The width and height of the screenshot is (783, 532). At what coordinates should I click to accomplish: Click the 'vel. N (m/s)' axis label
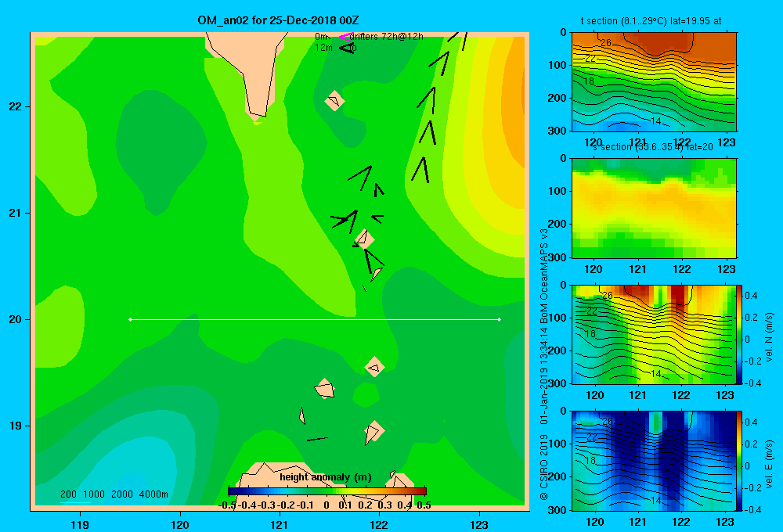(x=769, y=337)
